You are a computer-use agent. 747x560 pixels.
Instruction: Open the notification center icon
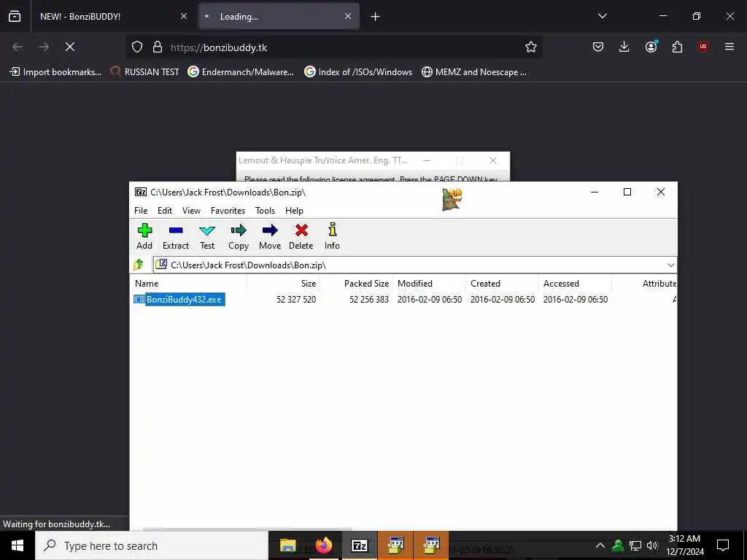[x=723, y=545]
